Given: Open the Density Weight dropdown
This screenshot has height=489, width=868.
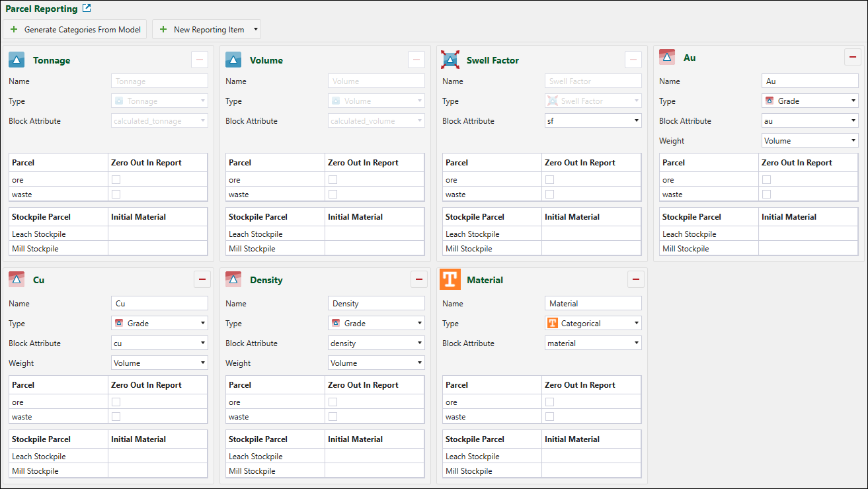Looking at the screenshot, I should coord(376,363).
